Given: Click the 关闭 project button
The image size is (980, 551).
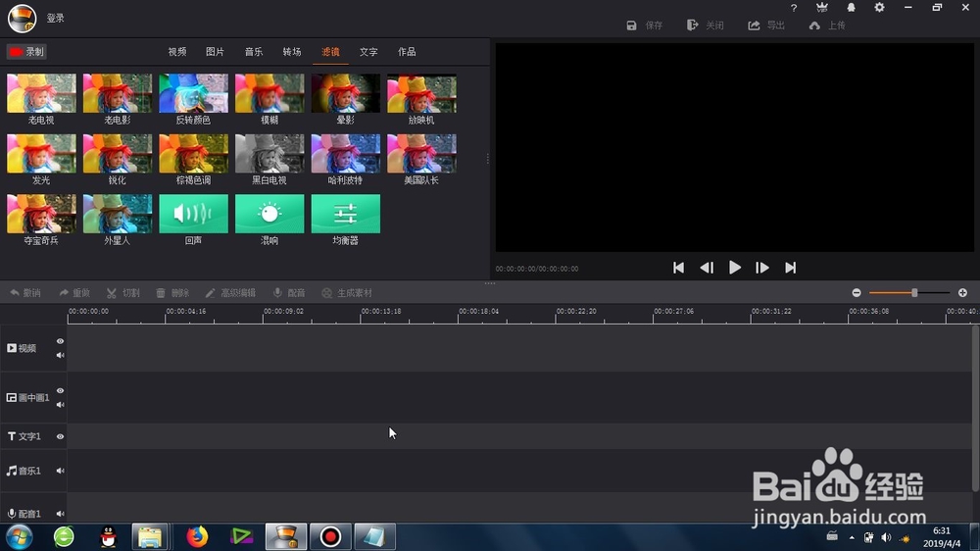Looking at the screenshot, I should [x=705, y=25].
